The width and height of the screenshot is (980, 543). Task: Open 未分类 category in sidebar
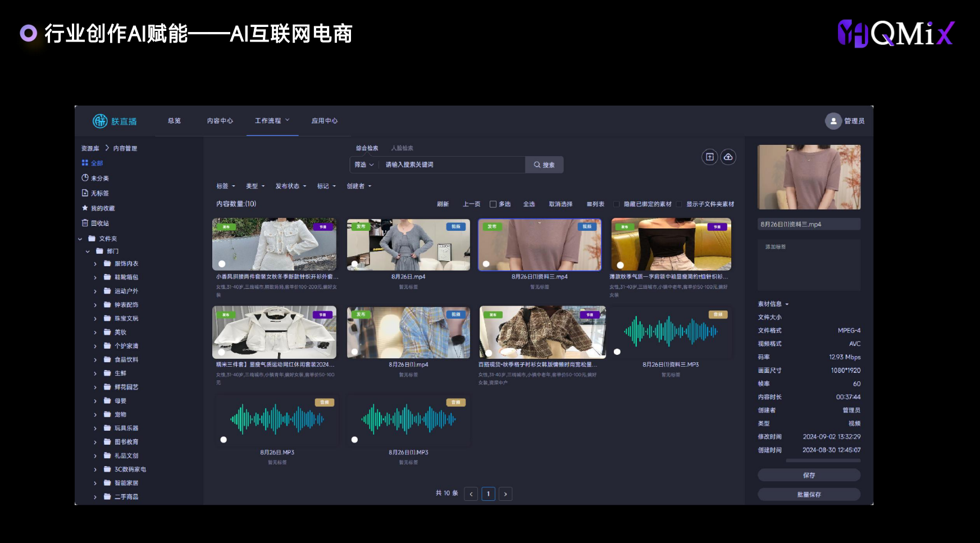(95, 178)
